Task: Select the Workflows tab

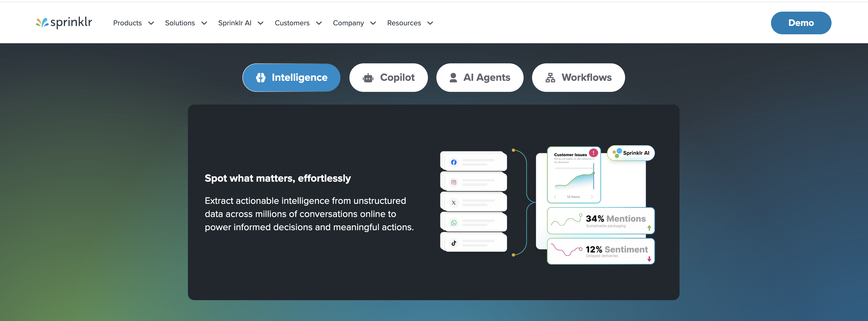Action: click(x=578, y=78)
